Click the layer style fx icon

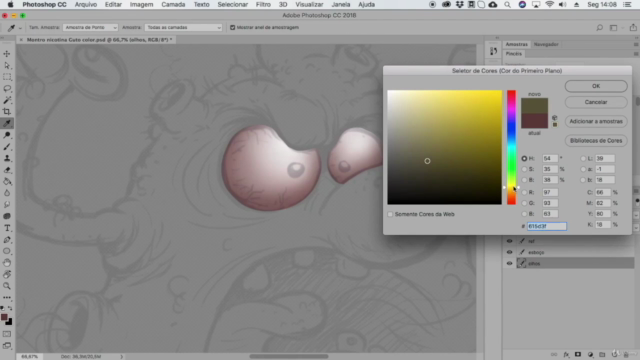pyautogui.click(x=566, y=355)
